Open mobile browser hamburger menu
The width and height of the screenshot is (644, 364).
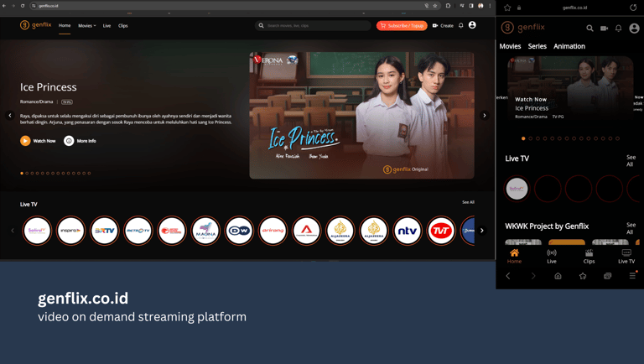[632, 276]
